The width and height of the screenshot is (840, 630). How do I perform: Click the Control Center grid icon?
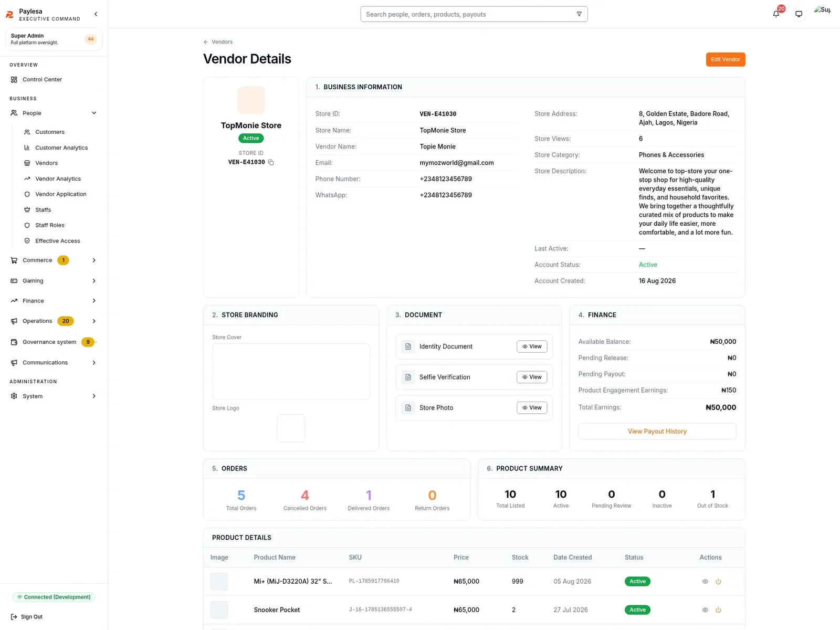click(x=14, y=80)
